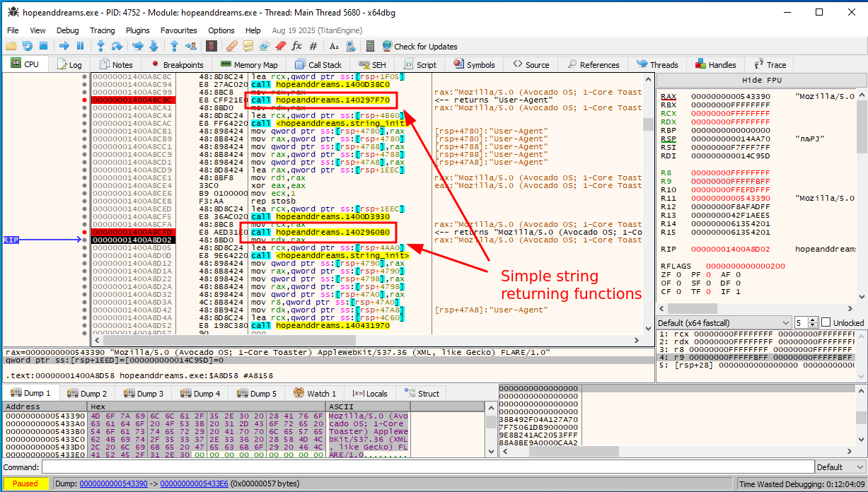
Task: Click the Paused status label
Action: pos(25,484)
